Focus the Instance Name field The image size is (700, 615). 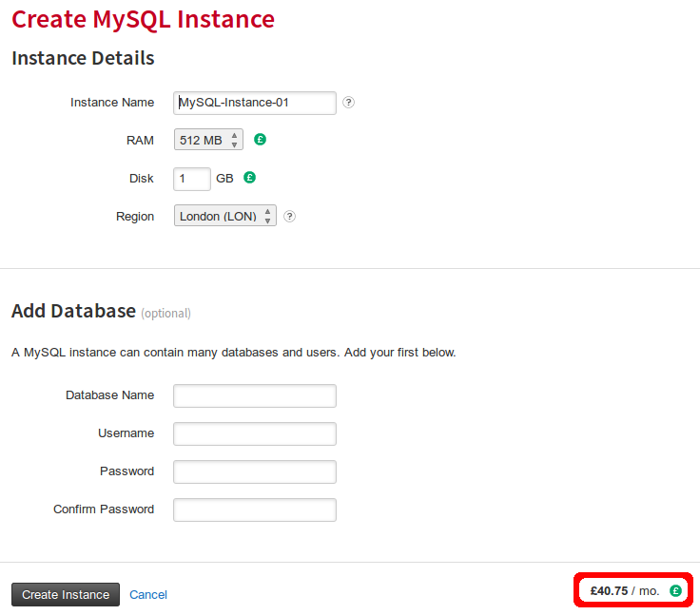point(255,103)
